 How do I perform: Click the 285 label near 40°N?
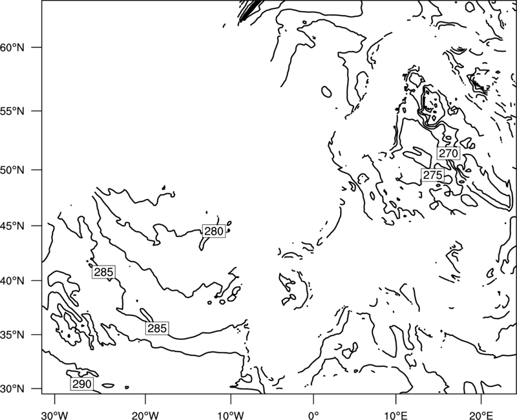[x=103, y=272]
